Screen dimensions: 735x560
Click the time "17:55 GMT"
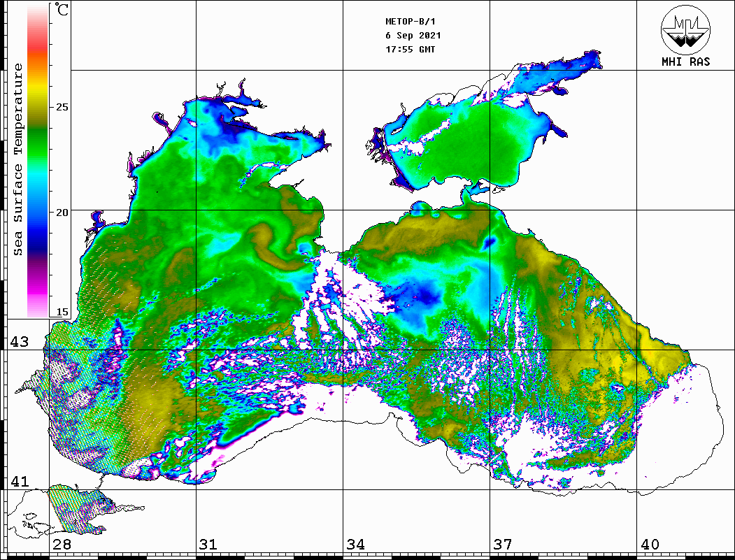[411, 50]
